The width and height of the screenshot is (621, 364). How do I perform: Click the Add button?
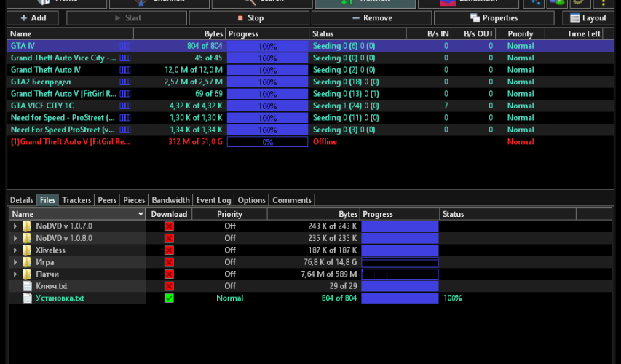(x=33, y=17)
